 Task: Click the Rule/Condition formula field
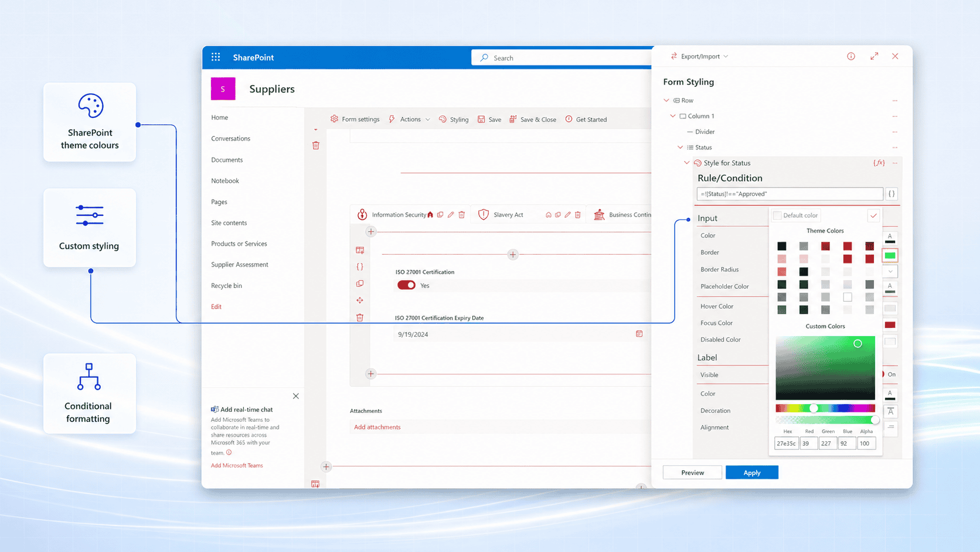pos(790,194)
